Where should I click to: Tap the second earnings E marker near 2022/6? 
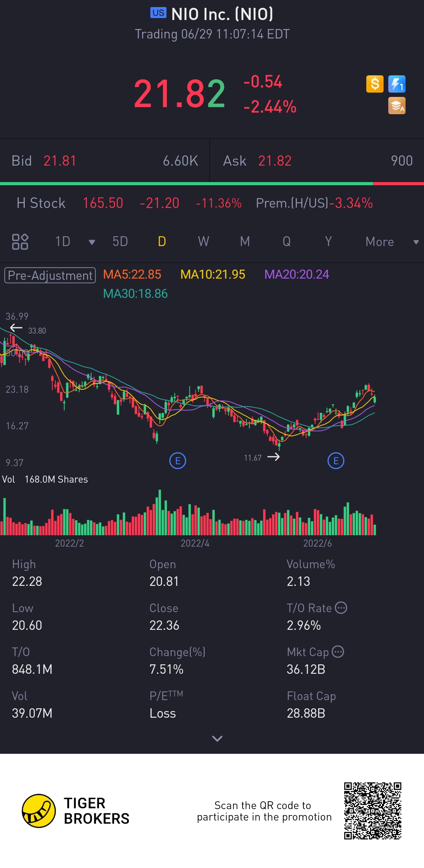click(x=336, y=461)
